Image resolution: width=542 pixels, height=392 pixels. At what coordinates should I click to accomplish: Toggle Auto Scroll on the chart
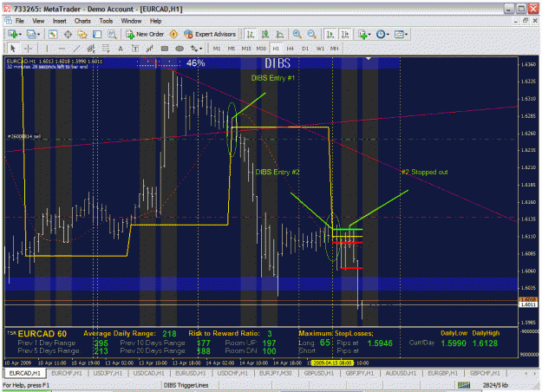(330, 34)
